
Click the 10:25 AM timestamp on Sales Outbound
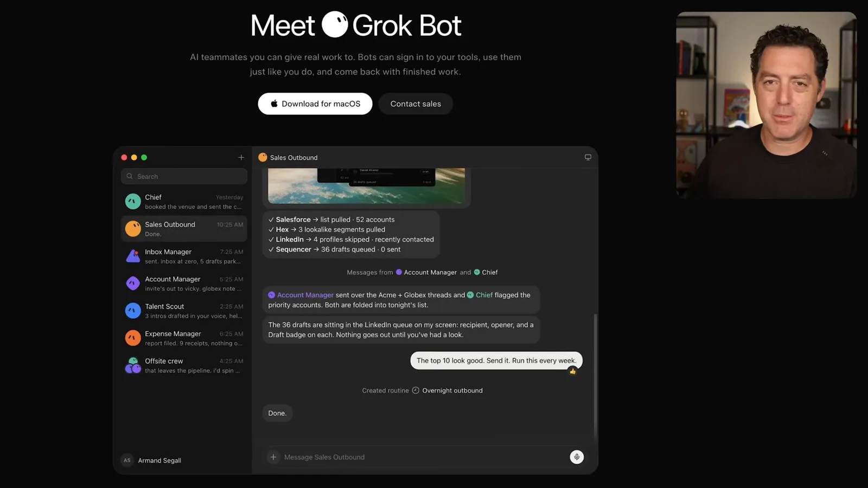pos(230,224)
